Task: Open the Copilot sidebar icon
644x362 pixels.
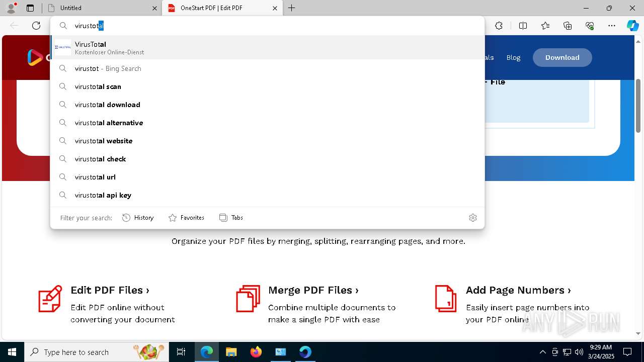Action: 632,26
